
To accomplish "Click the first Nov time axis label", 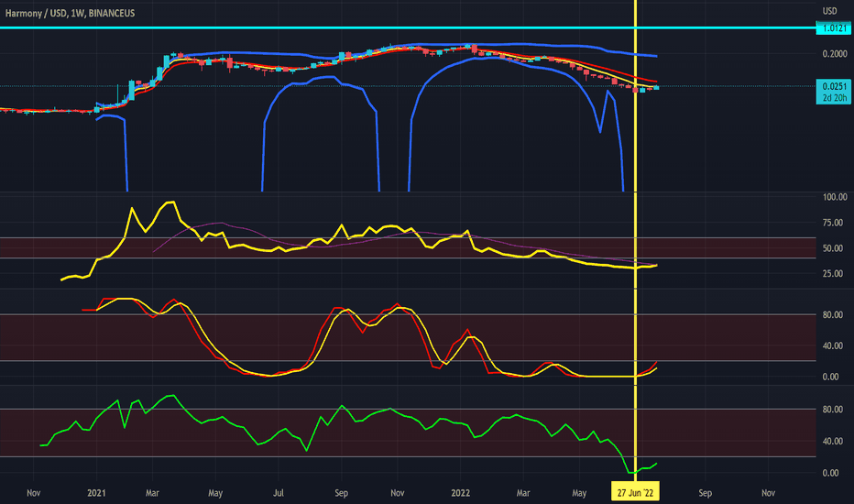I will 34,493.
